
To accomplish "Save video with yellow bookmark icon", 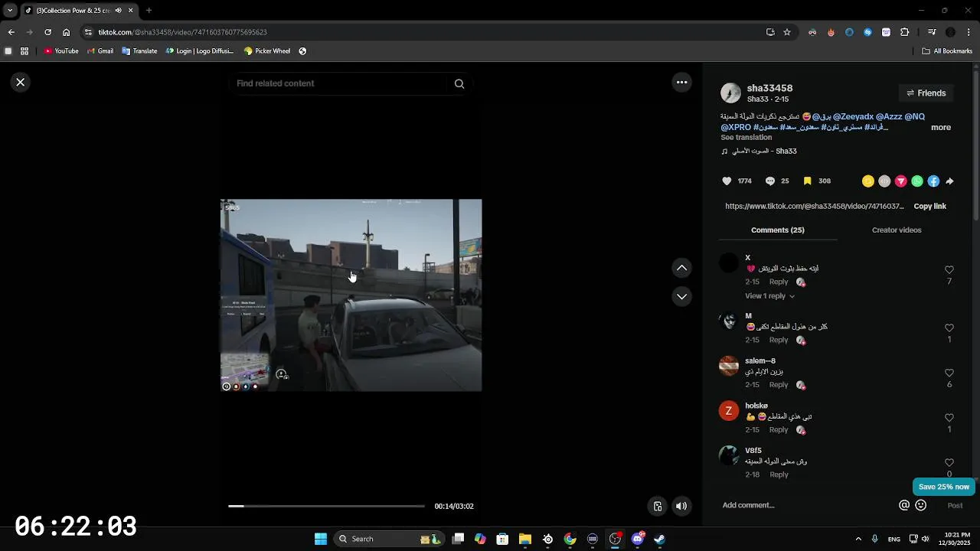I will pyautogui.click(x=807, y=181).
